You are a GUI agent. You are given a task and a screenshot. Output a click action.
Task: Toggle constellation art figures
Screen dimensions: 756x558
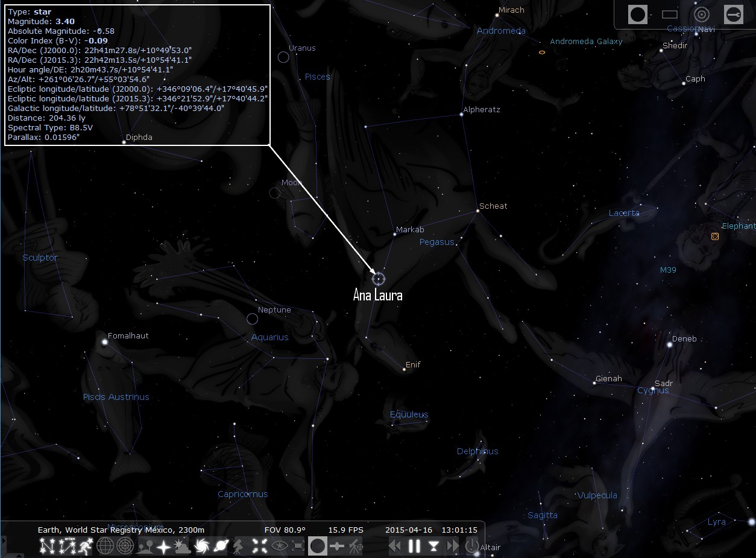(x=85, y=547)
